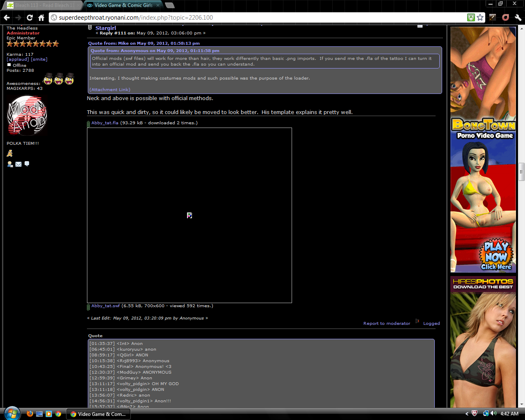Viewport: 525px width, 420px height.
Task: Open the Windows Start menu
Action: pos(11,413)
